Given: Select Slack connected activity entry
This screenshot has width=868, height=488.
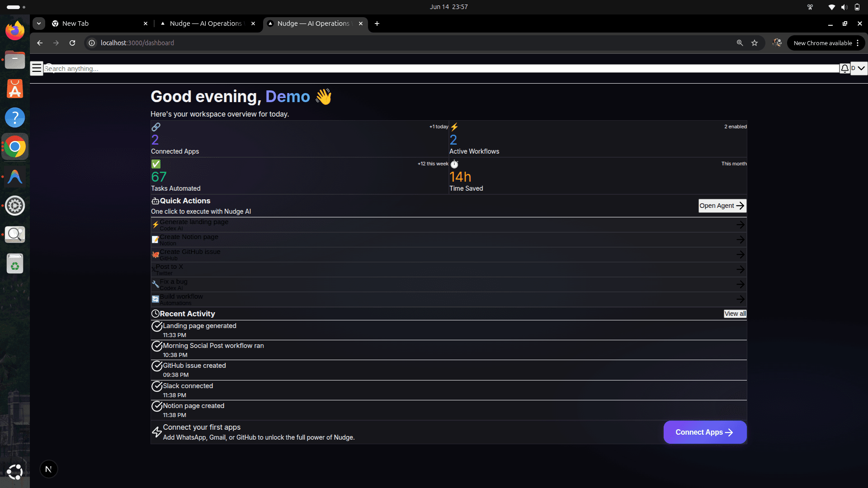Looking at the screenshot, I should (448, 390).
